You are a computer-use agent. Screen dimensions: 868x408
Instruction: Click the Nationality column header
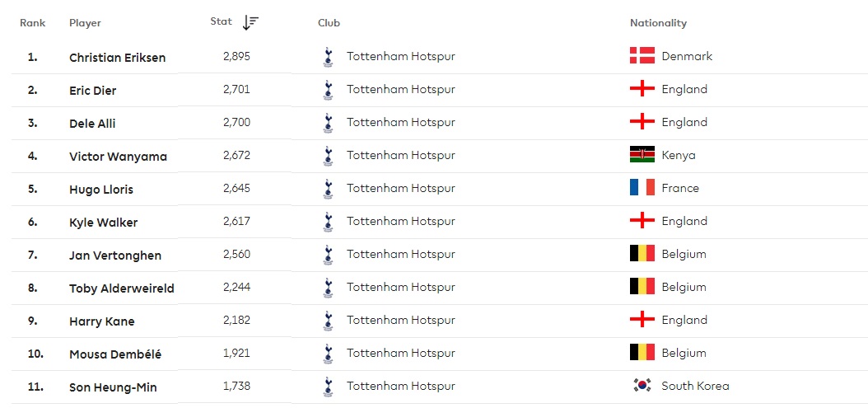[658, 23]
